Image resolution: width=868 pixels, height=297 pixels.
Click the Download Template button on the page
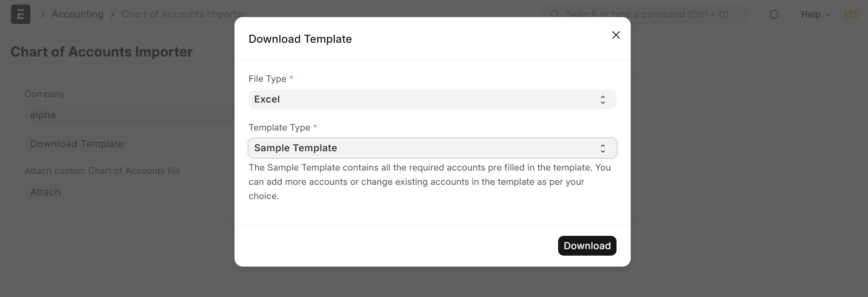pos(76,144)
